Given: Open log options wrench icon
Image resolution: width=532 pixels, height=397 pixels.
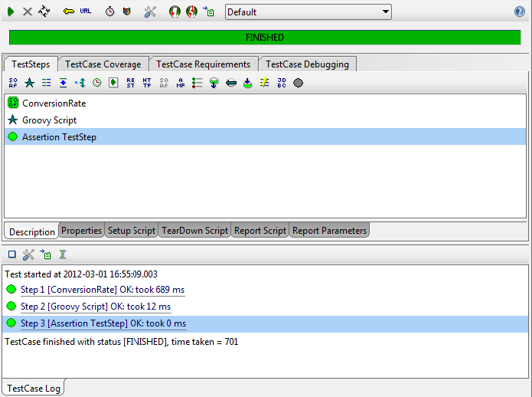Looking at the screenshot, I should pos(28,254).
